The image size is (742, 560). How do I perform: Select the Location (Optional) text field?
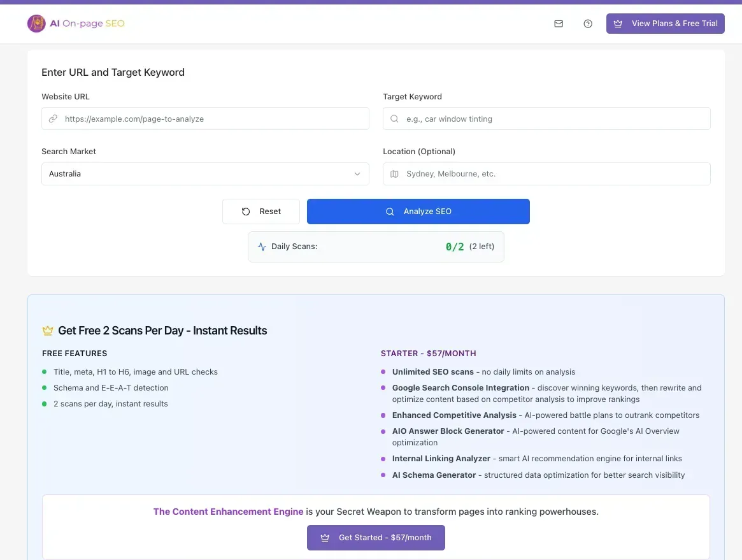pos(554,174)
